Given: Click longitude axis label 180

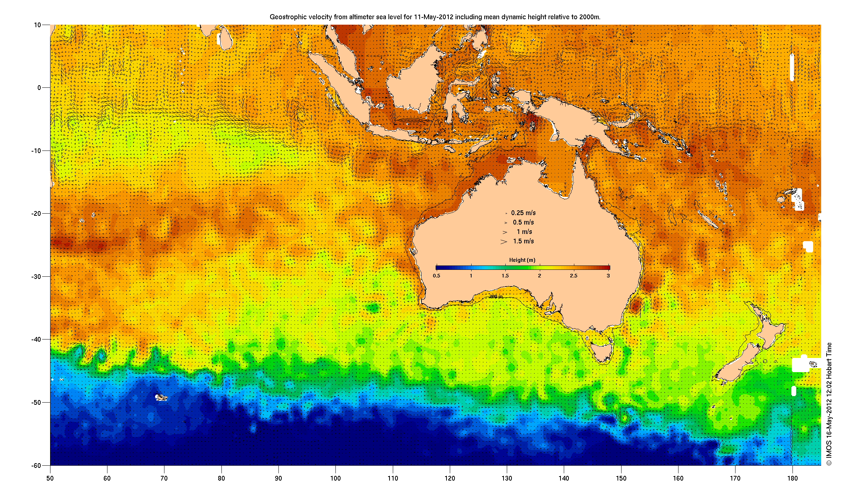Looking at the screenshot, I should click(x=792, y=478).
